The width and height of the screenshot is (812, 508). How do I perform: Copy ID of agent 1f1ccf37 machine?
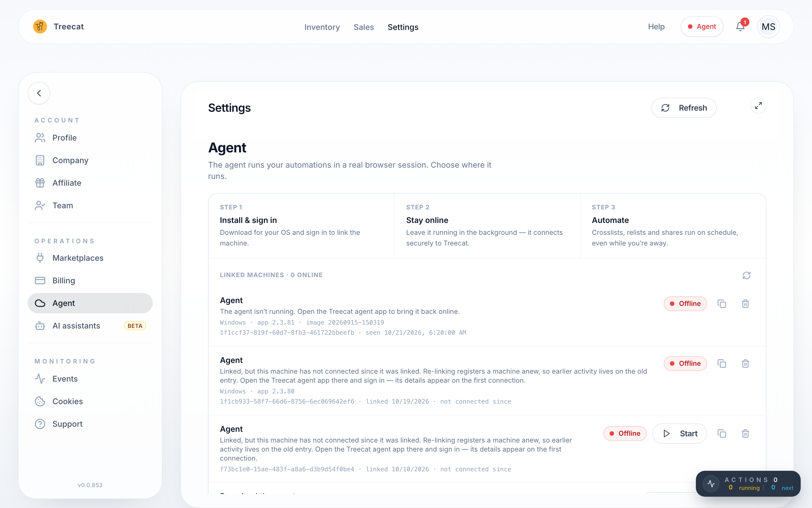coord(722,304)
